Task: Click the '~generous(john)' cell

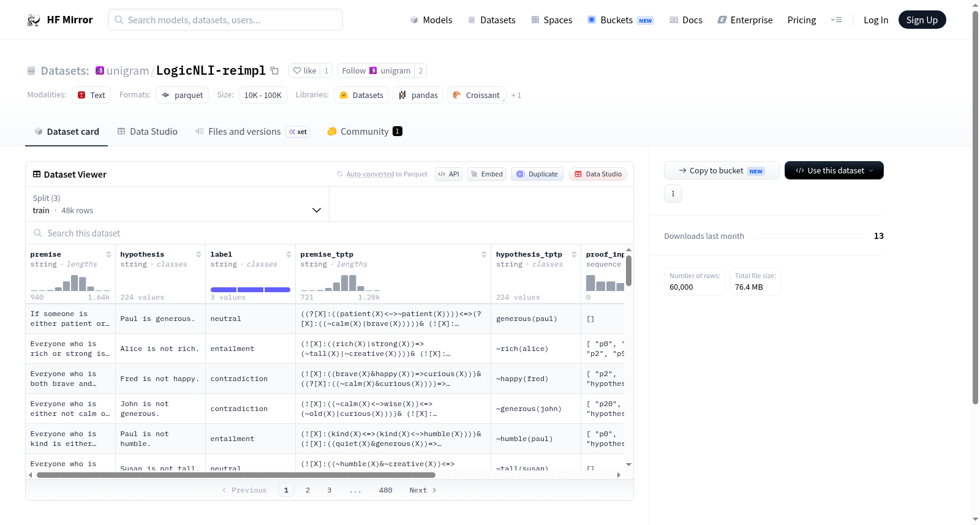Action: pos(536,409)
